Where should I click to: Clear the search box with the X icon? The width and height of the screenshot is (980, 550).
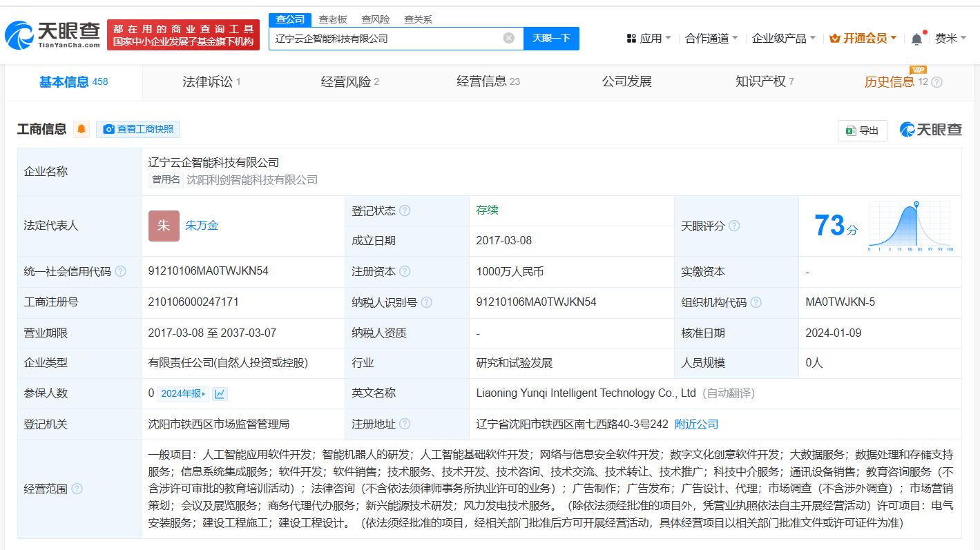coord(509,38)
